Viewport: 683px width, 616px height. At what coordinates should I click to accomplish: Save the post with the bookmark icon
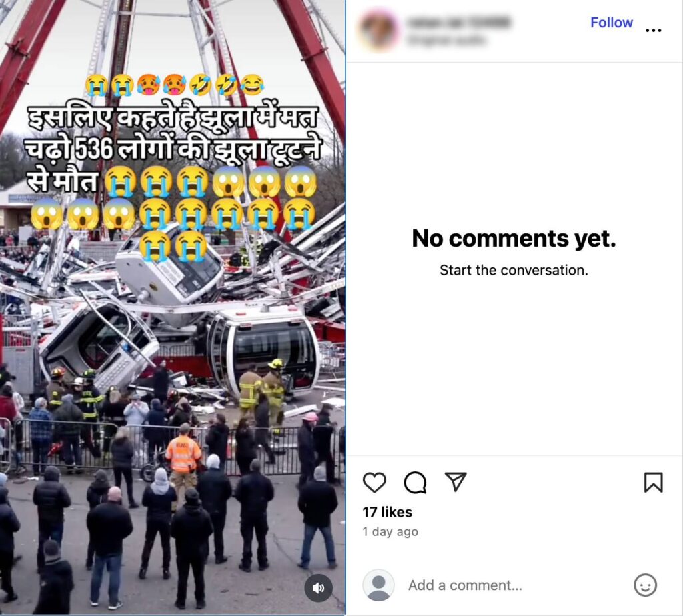tap(654, 483)
